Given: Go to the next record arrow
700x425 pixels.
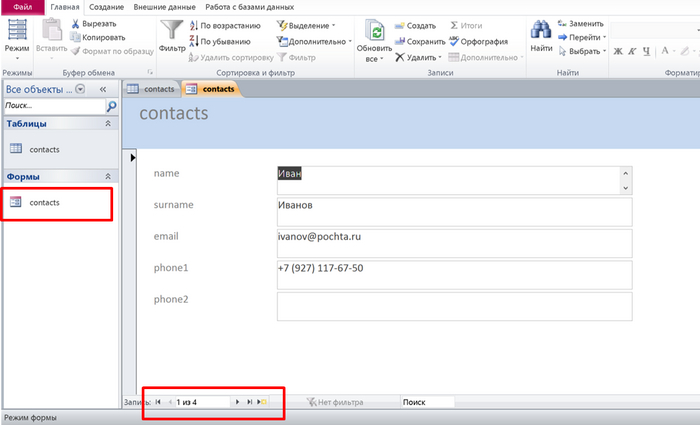Looking at the screenshot, I should [237, 402].
